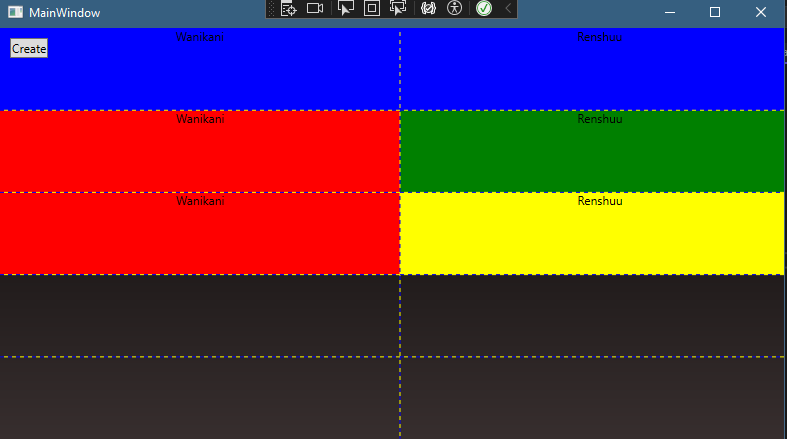Maximize the MainWindow window
The width and height of the screenshot is (787, 439).
coord(715,12)
